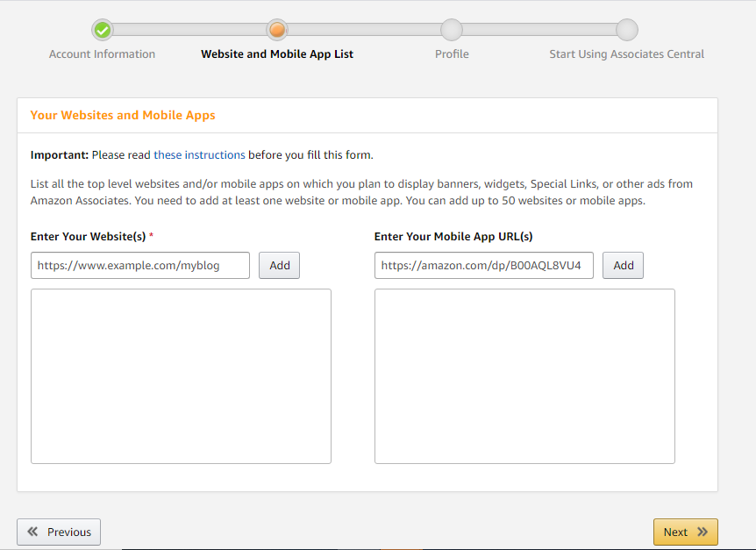Select the Profile step label
This screenshot has width=756, height=550.
pos(452,54)
